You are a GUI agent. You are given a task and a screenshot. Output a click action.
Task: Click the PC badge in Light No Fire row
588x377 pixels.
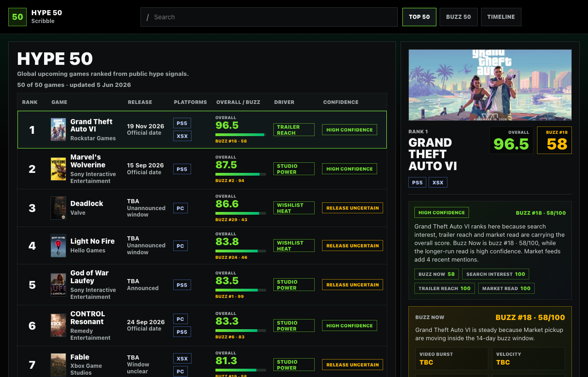[x=181, y=246]
